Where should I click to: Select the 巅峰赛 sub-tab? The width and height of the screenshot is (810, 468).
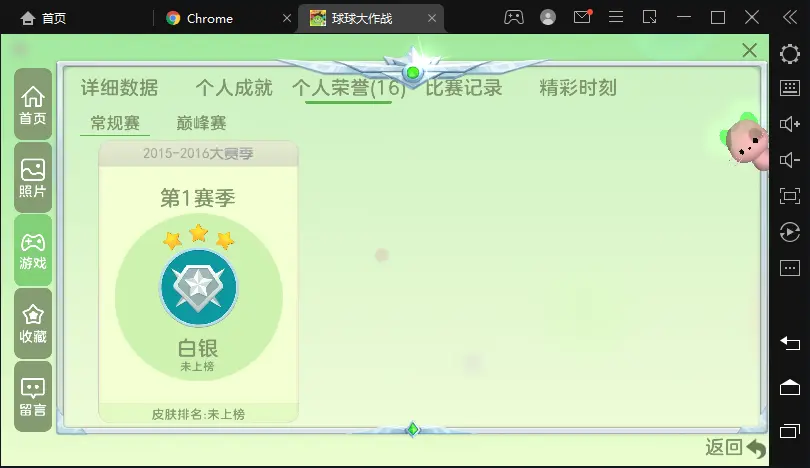tap(201, 123)
